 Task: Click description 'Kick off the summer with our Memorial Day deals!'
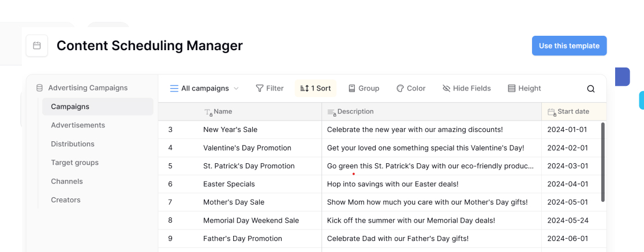pos(411,220)
